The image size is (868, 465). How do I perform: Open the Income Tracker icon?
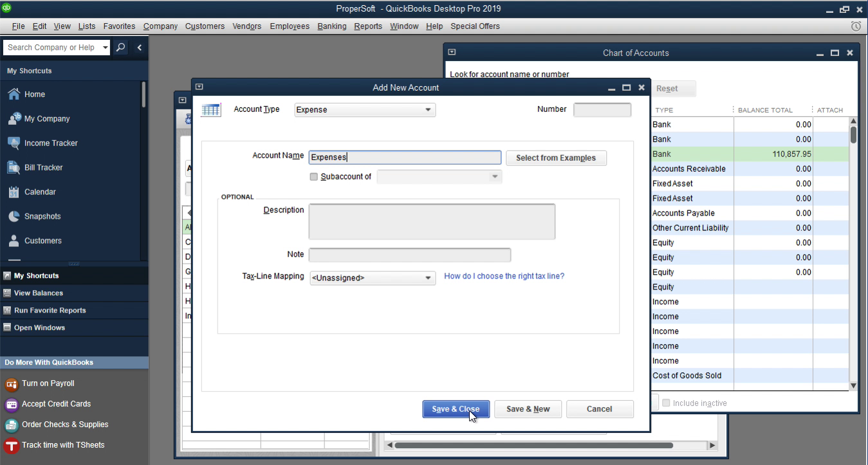coord(14,143)
